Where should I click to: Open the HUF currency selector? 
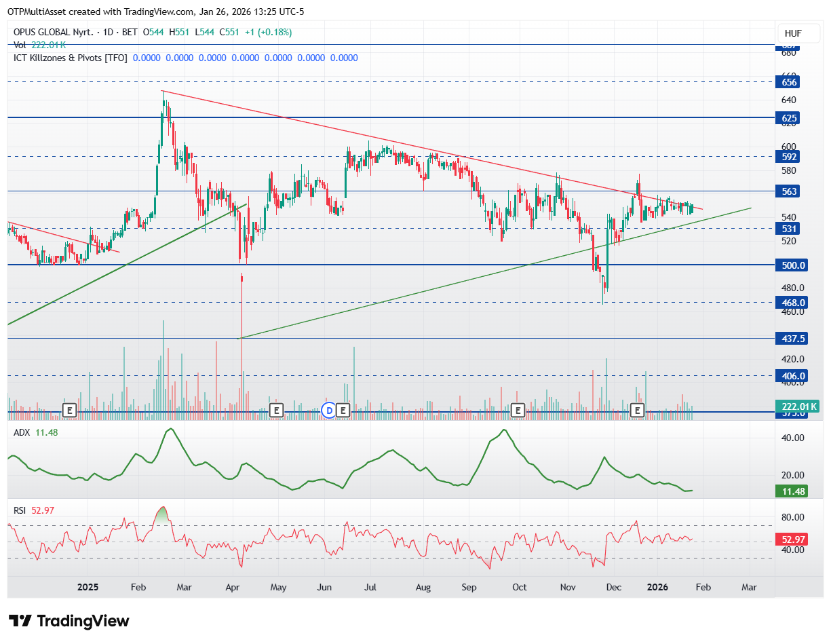[x=793, y=33]
